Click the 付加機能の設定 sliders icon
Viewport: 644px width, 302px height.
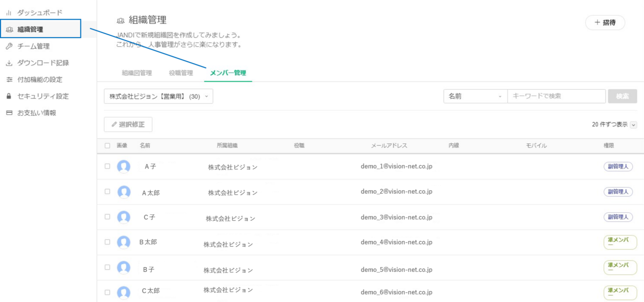click(x=9, y=80)
